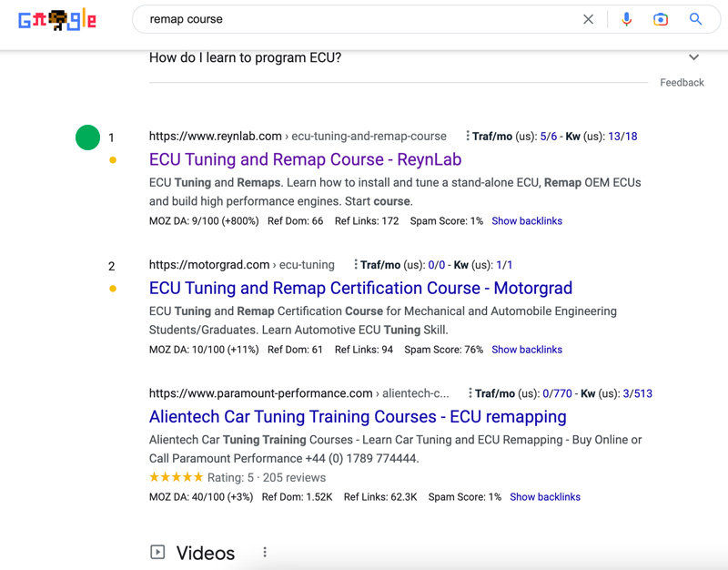Click the blue magnifier search button
Screen dimensions: 728x570
click(x=695, y=19)
